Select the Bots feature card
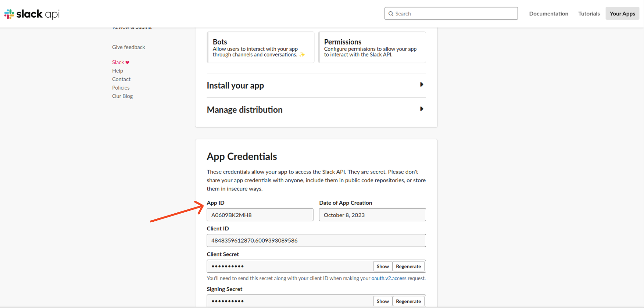The width and height of the screenshot is (644, 308). click(260, 47)
